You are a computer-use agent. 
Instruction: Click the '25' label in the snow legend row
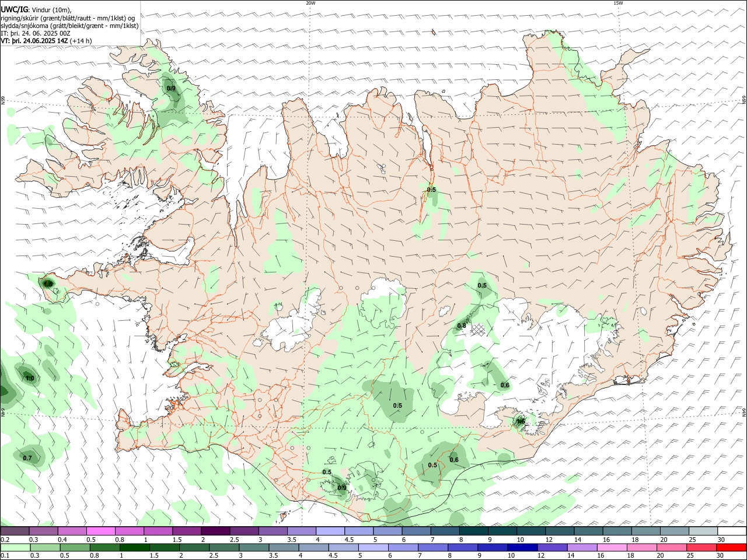[x=692, y=540]
